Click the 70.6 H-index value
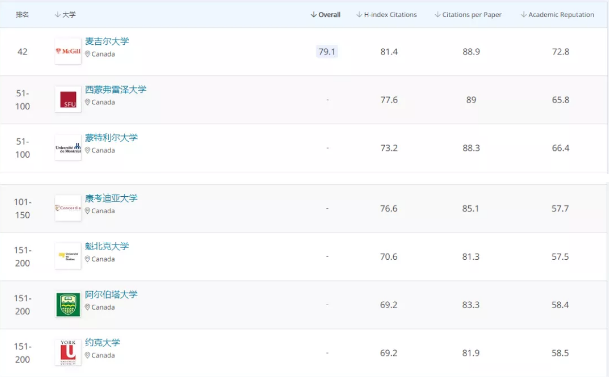 tap(388, 257)
